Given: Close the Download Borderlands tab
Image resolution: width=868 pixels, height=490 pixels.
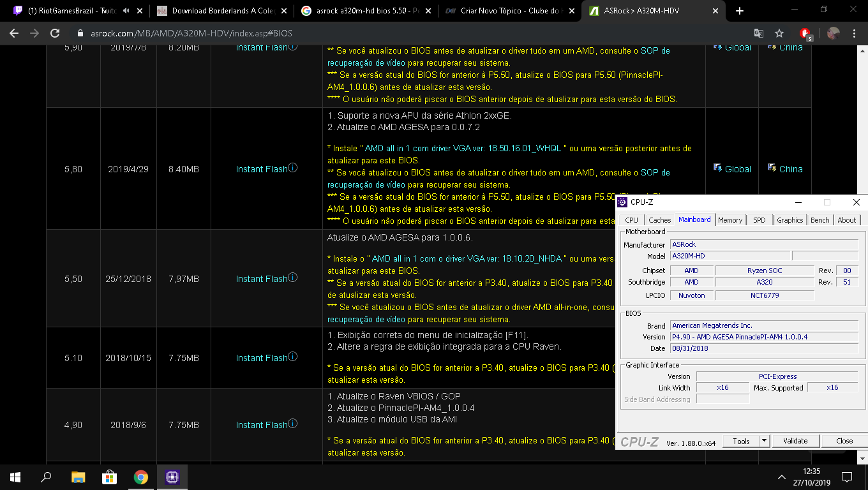Looking at the screenshot, I should [x=283, y=11].
